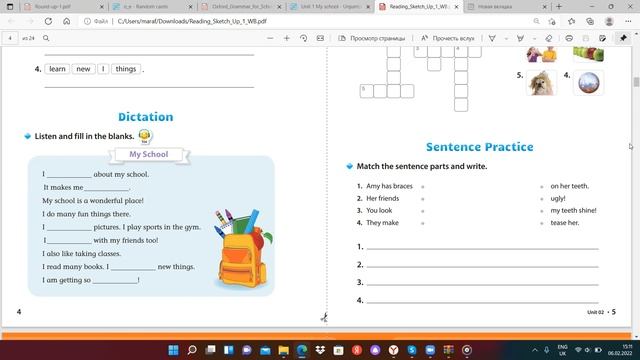The image size is (640, 360).
Task: Click the 'Sentence Practice' heading
Action: [480, 147]
